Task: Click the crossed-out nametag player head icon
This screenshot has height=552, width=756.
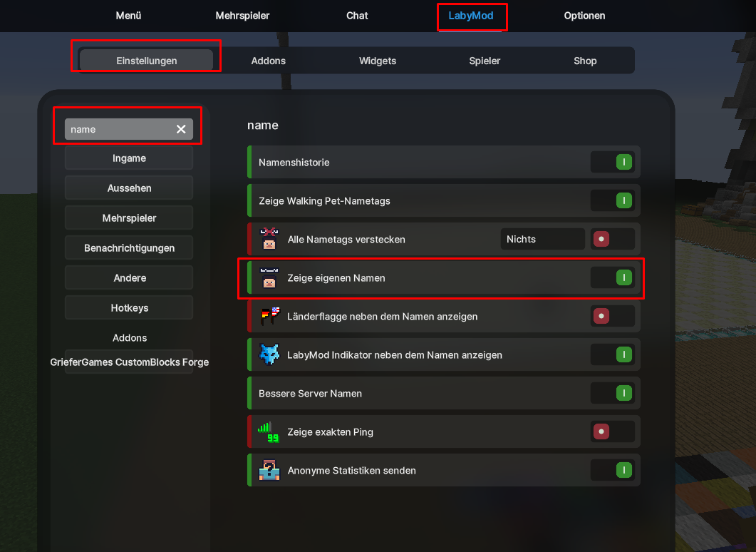Action: tap(269, 239)
